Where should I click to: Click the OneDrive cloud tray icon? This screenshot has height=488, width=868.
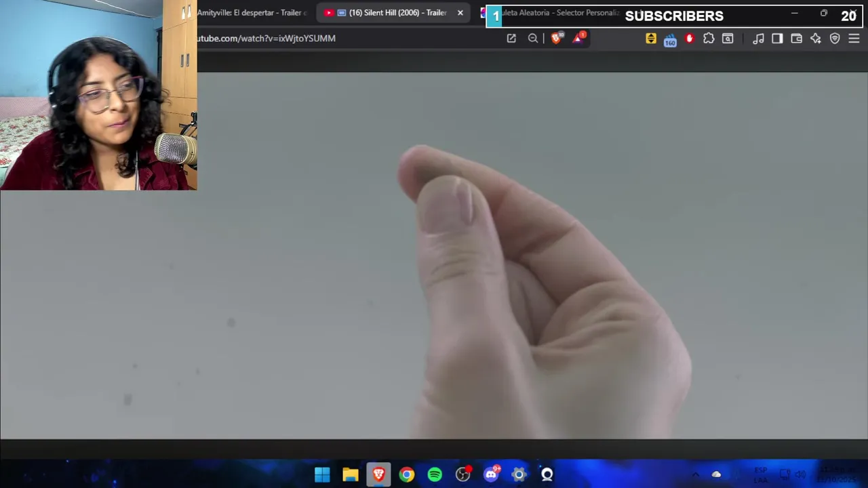pyautogui.click(x=716, y=474)
